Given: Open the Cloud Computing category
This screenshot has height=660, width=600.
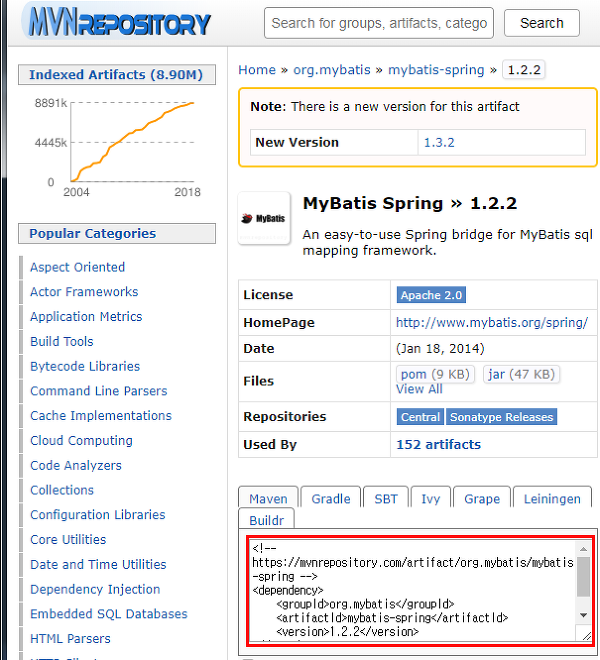Looking at the screenshot, I should (82, 440).
